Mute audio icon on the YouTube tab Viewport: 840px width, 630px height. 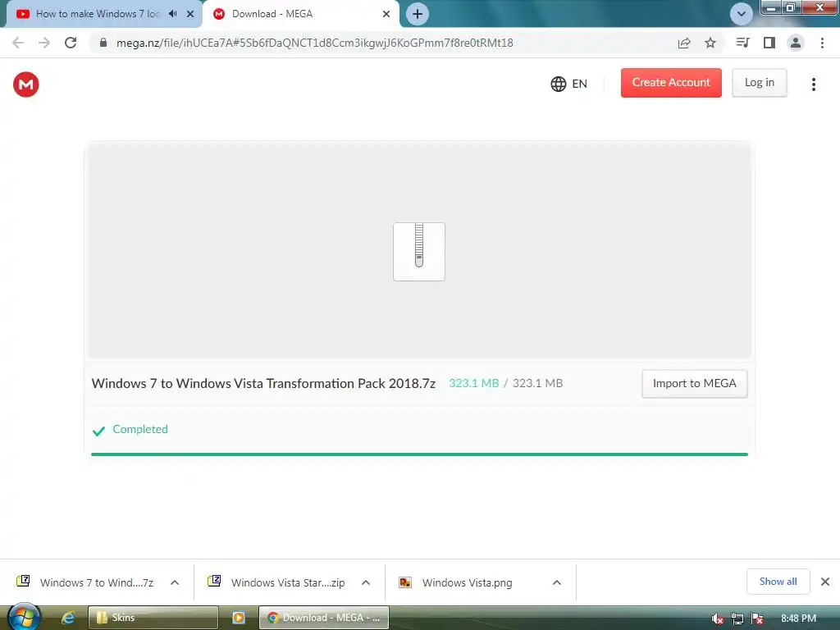[172, 14]
